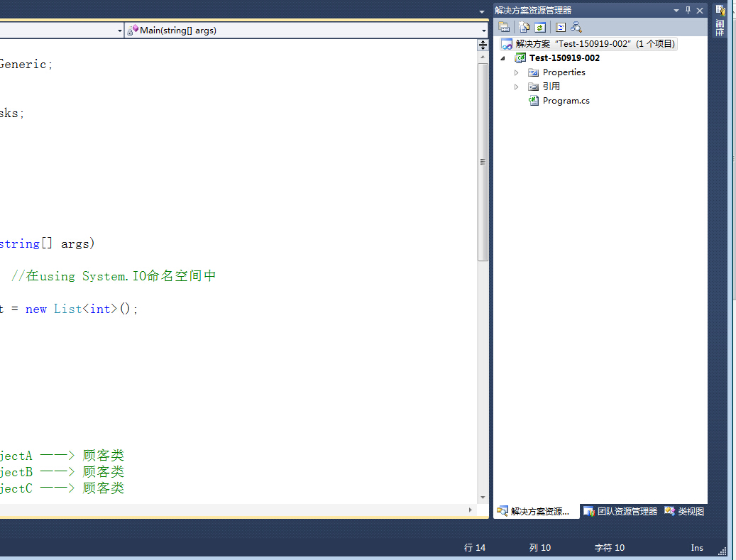Switch to the 团队资源管理器 tab
The image size is (736, 560).
(620, 511)
